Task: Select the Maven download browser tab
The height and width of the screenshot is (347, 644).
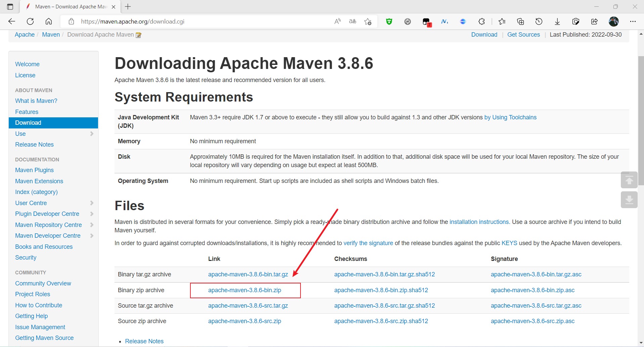Action: coord(67,6)
